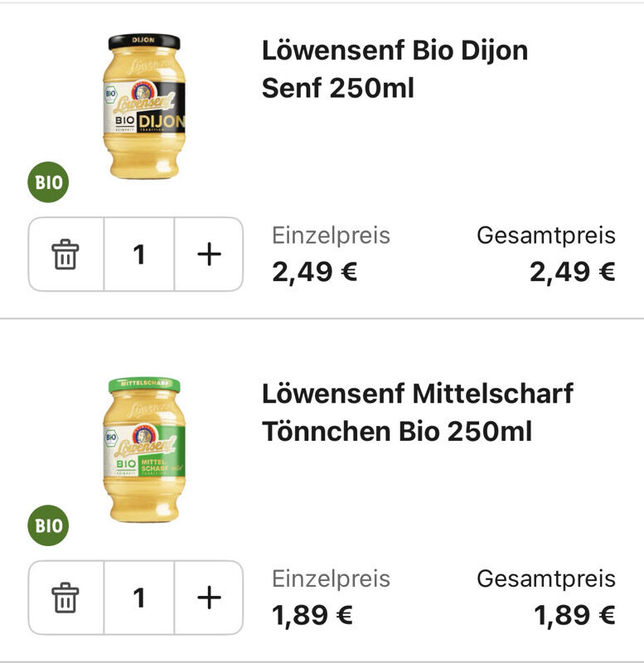Tap the green BIO badge on Mittelscharf Senf
The height and width of the screenshot is (663, 644).
48,525
